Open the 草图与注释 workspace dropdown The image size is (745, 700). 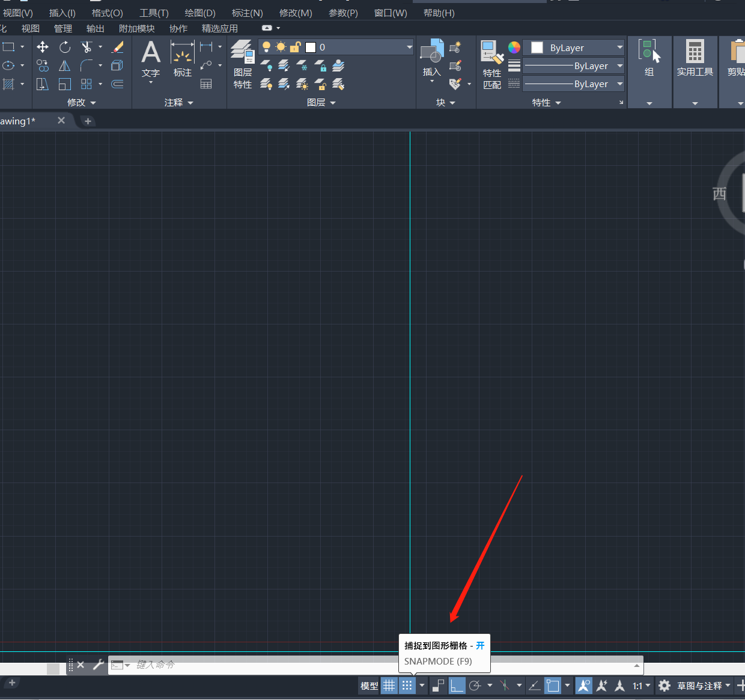(x=703, y=686)
